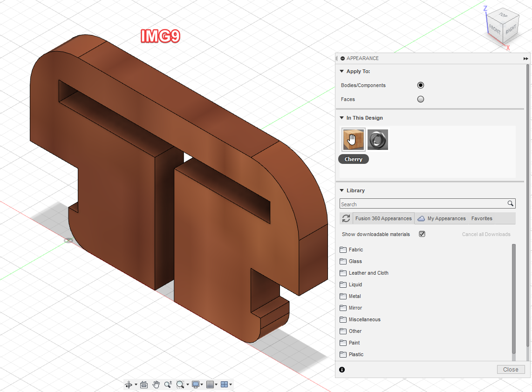
Task: Select the Cherry wood appearance swatch
Action: (354, 139)
